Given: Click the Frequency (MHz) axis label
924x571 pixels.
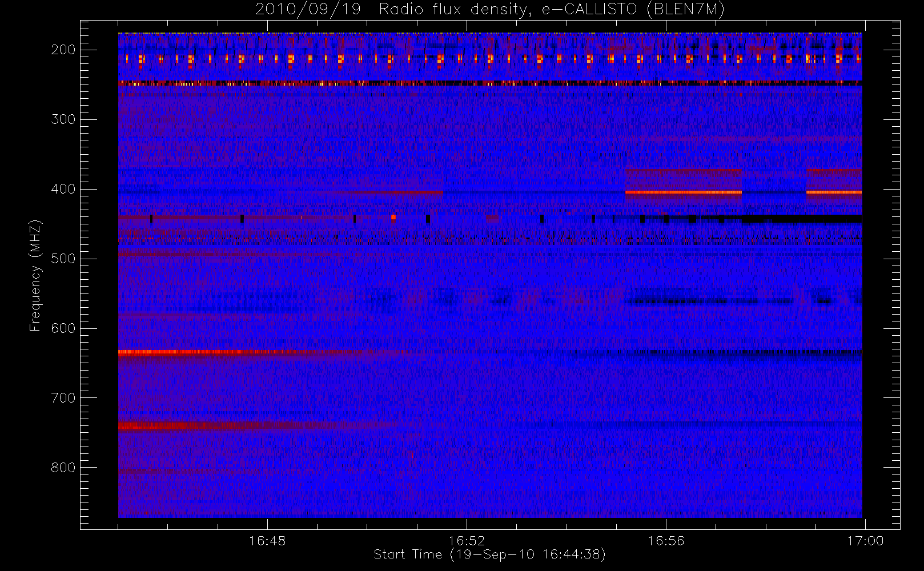Looking at the screenshot, I should (x=35, y=276).
